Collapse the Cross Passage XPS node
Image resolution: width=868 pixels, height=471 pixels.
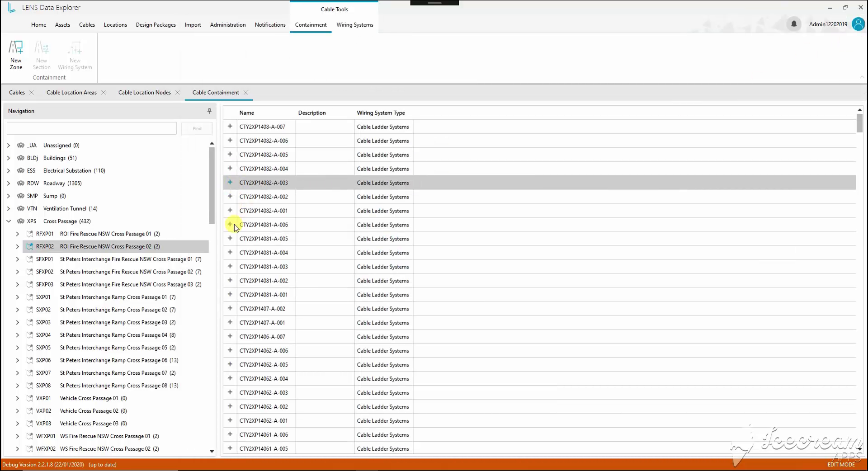click(9, 221)
